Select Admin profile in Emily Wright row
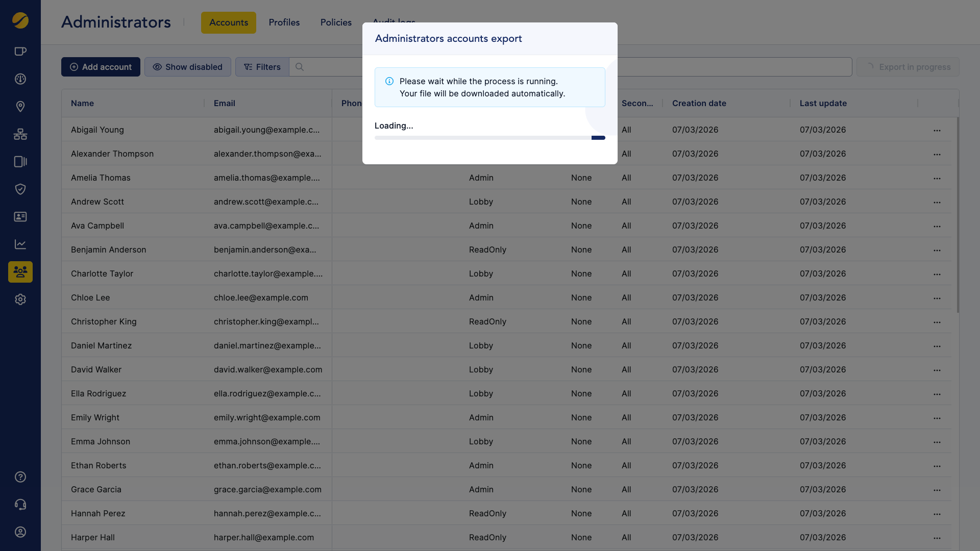This screenshot has width=980, height=551. pos(481,417)
